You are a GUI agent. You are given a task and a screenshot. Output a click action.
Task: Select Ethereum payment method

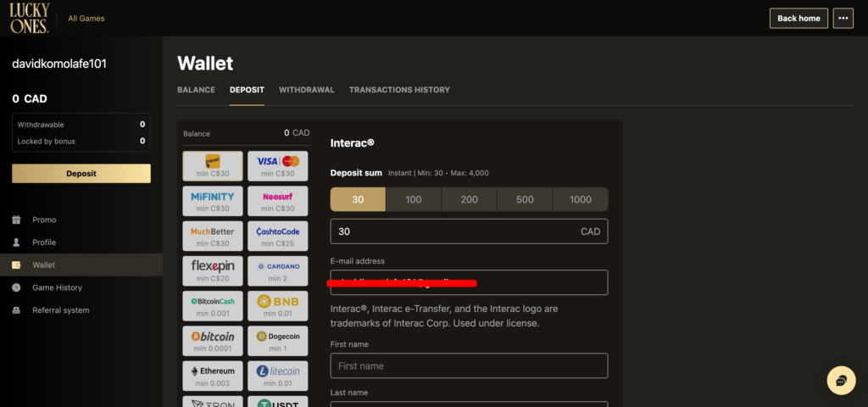pyautogui.click(x=213, y=376)
